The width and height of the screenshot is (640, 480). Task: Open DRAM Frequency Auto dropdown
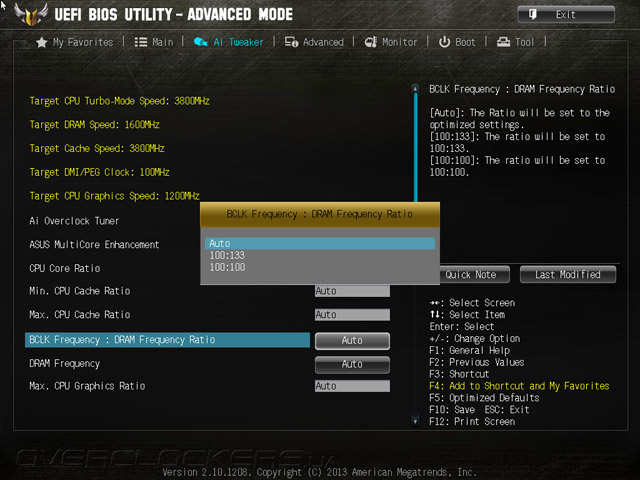(352, 364)
